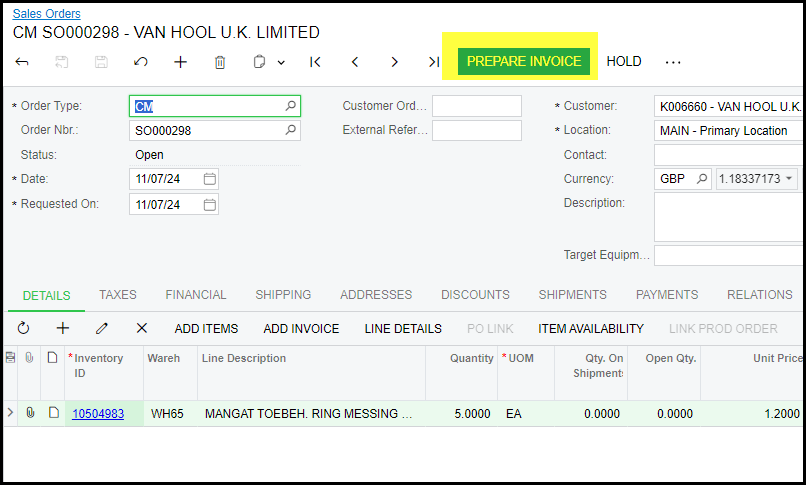Switch to the TAXES tab
Screen dimensions: 806x485
point(117,295)
